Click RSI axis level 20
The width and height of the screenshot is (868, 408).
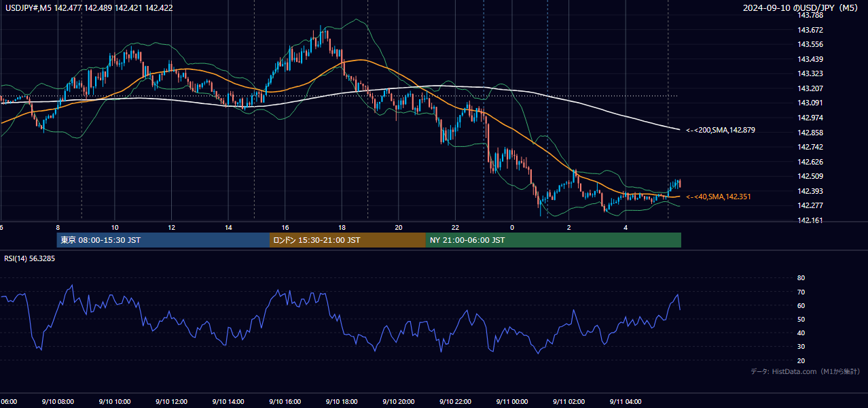[x=801, y=360]
